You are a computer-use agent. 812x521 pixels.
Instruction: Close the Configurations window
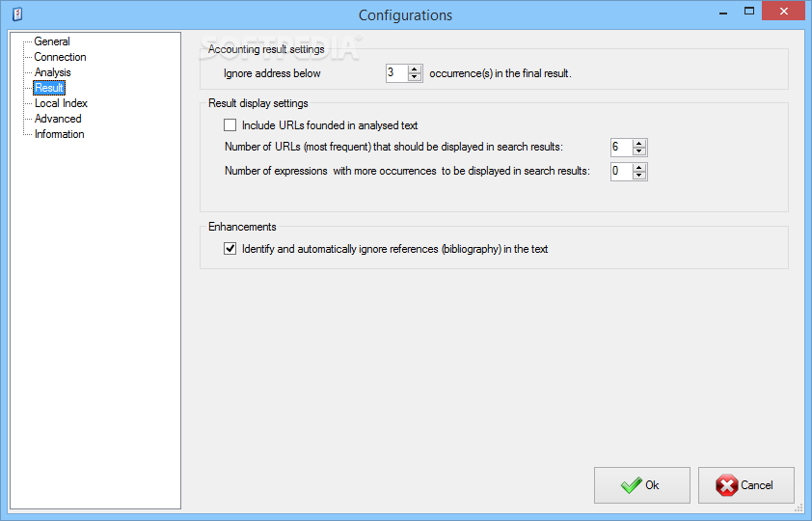tap(783, 12)
